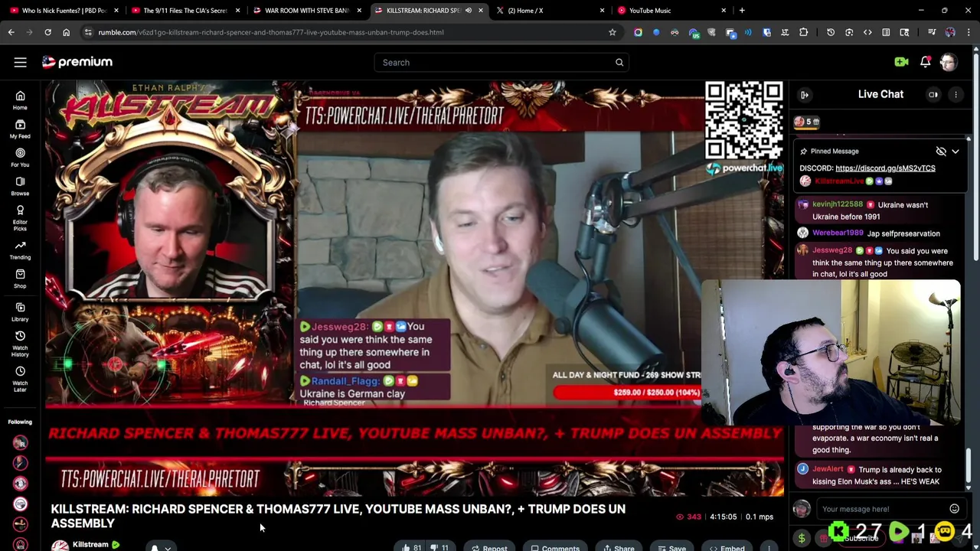The width and height of the screenshot is (980, 551).
Task: Switch to War Room With Steve Bannon tab
Action: 307,11
